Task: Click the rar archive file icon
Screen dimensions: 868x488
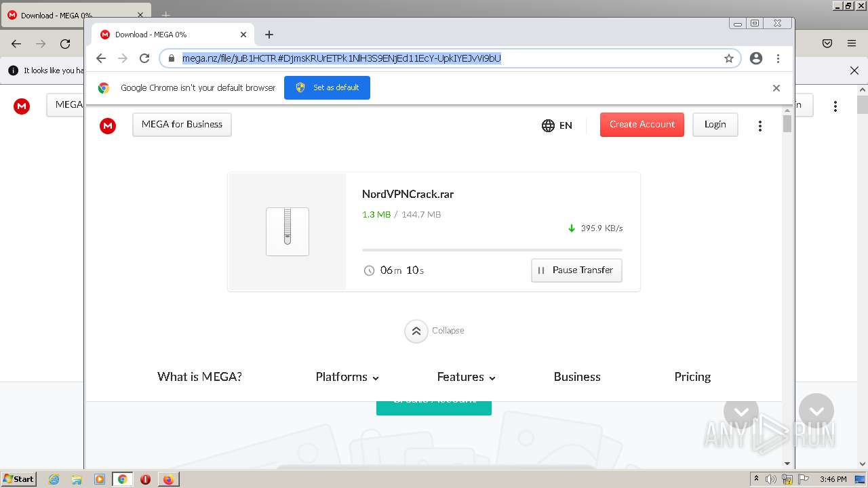Action: coord(288,232)
